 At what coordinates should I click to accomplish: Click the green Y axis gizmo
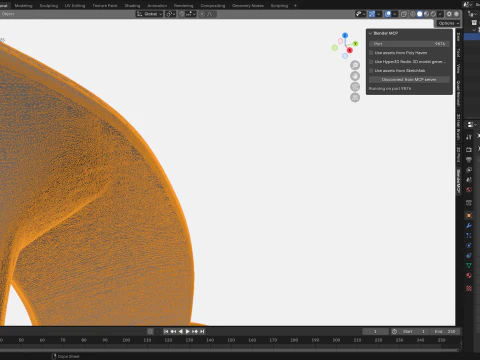(355, 44)
